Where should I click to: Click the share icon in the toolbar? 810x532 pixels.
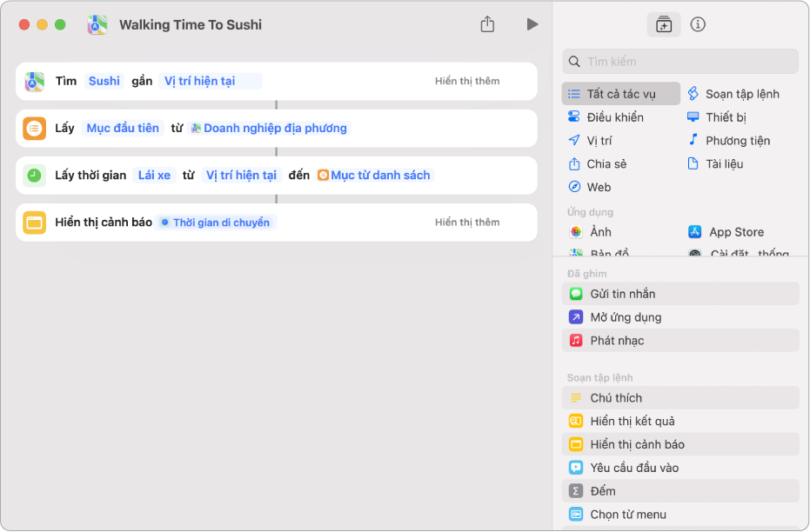[x=487, y=24]
